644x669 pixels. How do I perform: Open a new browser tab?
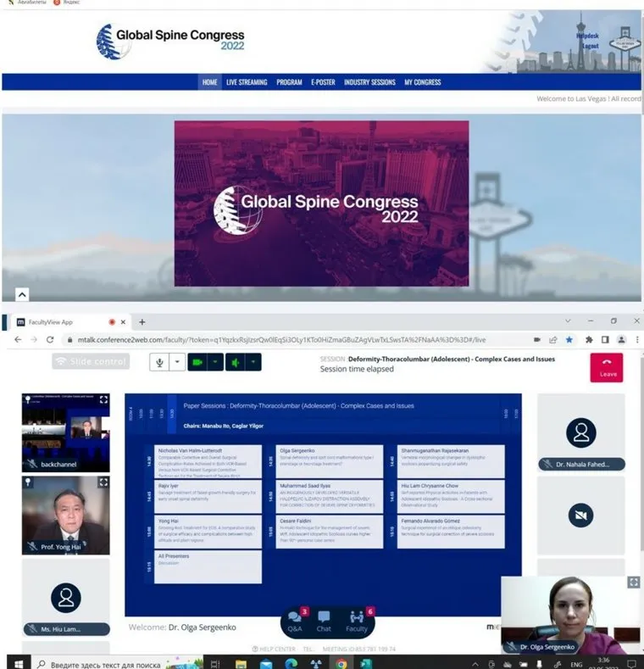[x=142, y=321]
